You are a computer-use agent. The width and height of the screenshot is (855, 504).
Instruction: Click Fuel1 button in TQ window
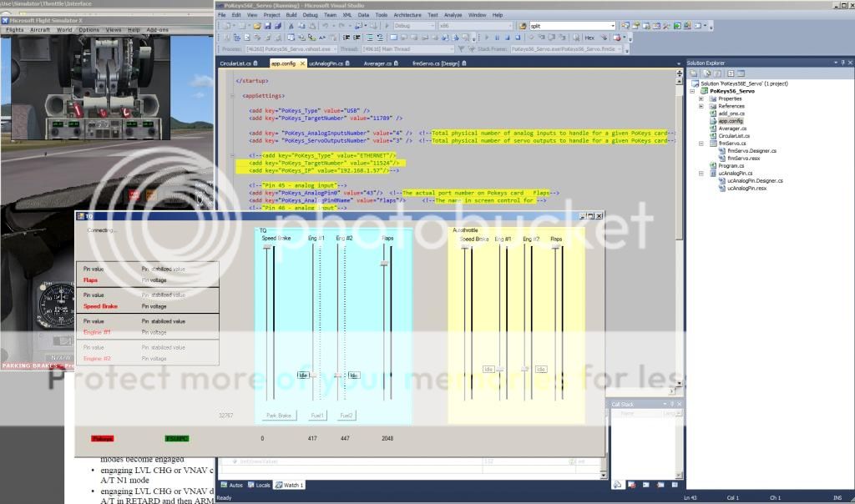317,416
